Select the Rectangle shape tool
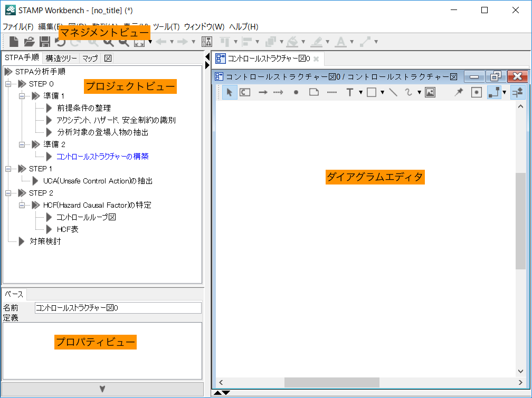Image resolution: width=532 pixels, height=398 pixels. [372, 92]
